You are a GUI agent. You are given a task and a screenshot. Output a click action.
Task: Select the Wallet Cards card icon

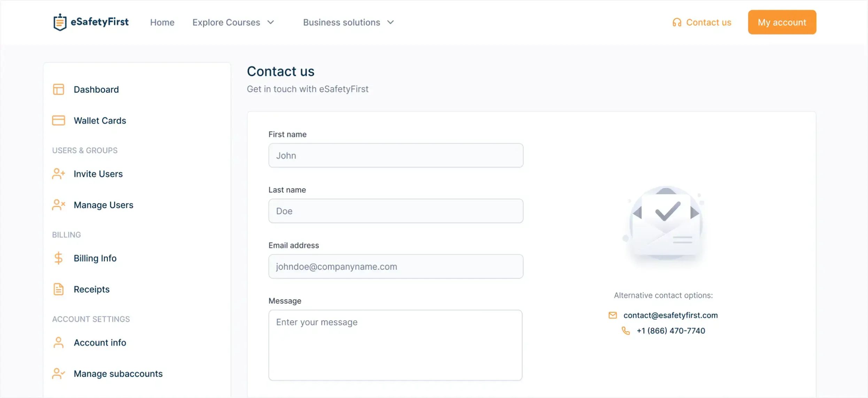click(x=59, y=120)
